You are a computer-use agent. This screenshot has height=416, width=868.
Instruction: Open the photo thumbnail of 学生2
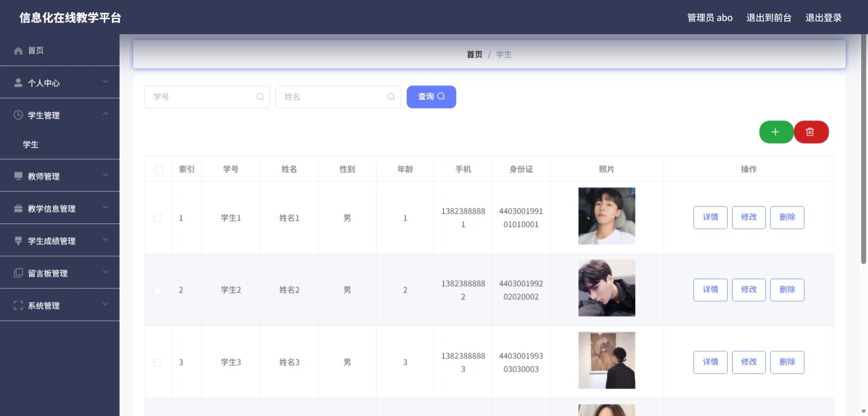pyautogui.click(x=607, y=288)
